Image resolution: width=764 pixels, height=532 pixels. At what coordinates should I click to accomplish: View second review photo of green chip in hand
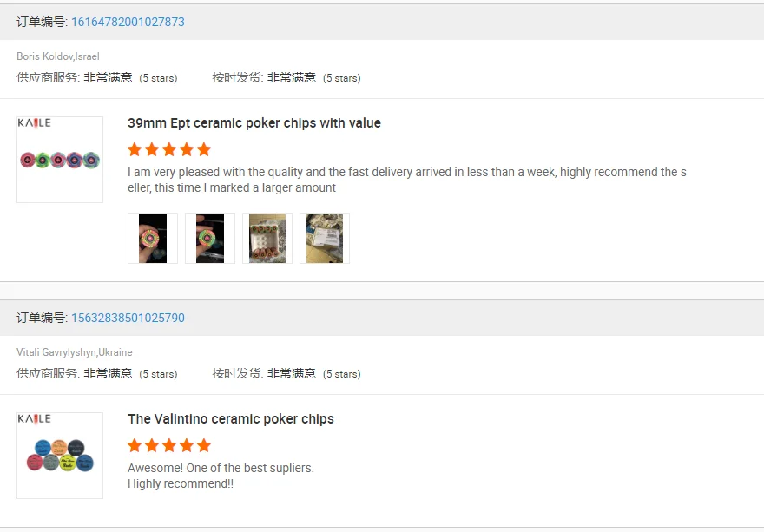[210, 239]
